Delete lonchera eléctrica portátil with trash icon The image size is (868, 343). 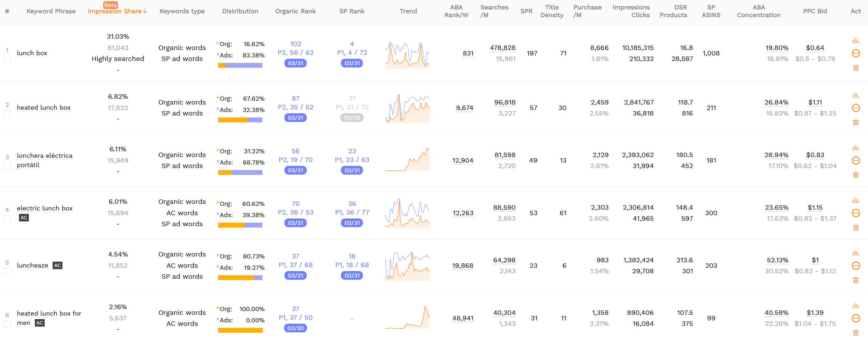[x=855, y=175]
